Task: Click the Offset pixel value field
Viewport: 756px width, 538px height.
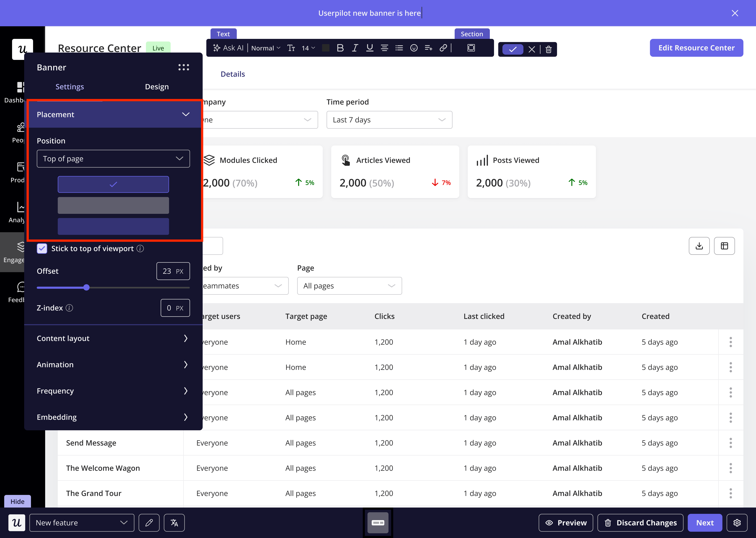Action: point(173,271)
